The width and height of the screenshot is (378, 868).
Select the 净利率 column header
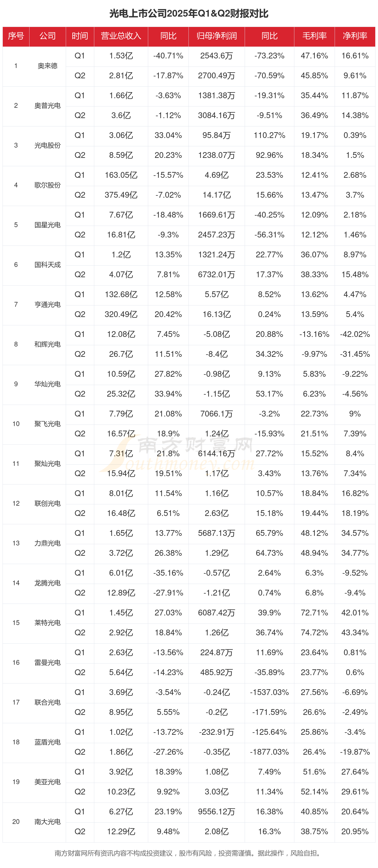tap(355, 36)
